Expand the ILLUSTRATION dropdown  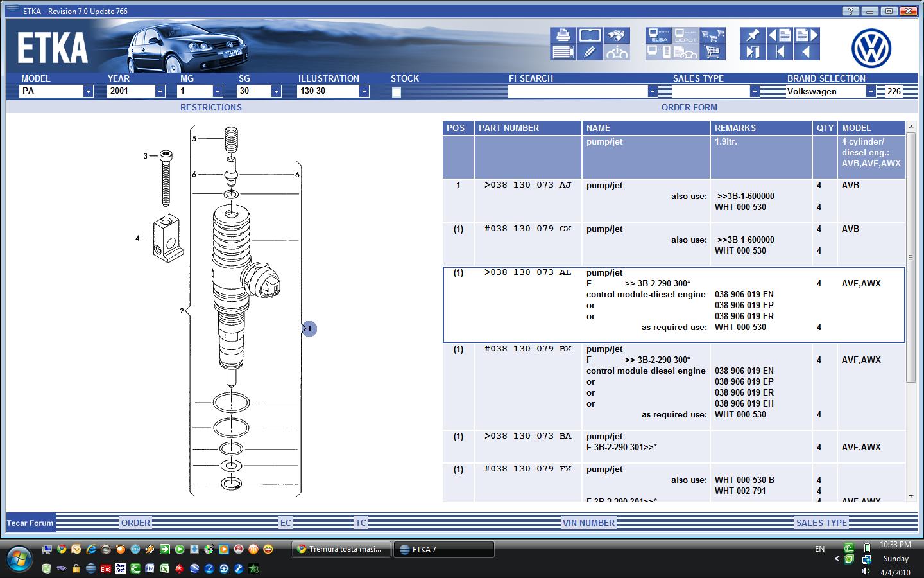364,91
